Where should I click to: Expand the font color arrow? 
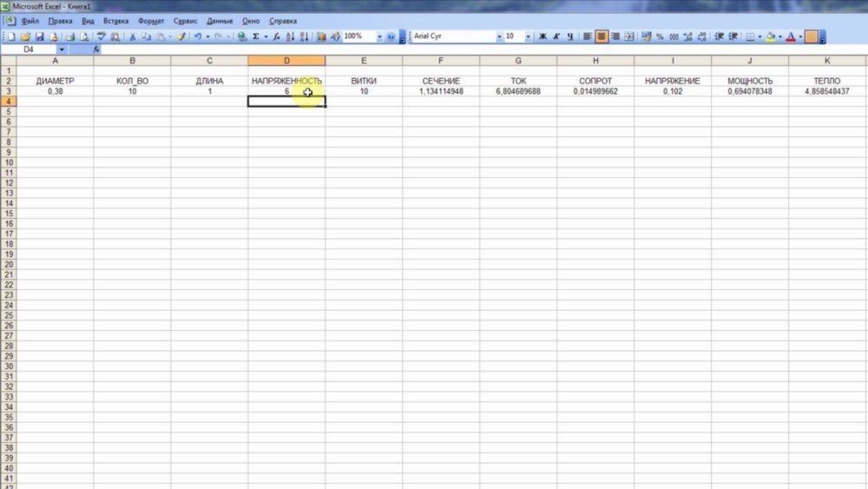tap(800, 36)
